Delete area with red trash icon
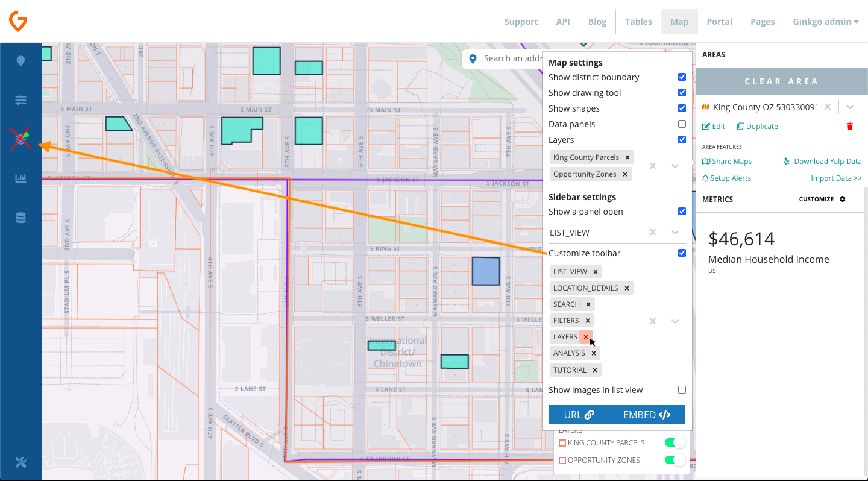 click(850, 127)
